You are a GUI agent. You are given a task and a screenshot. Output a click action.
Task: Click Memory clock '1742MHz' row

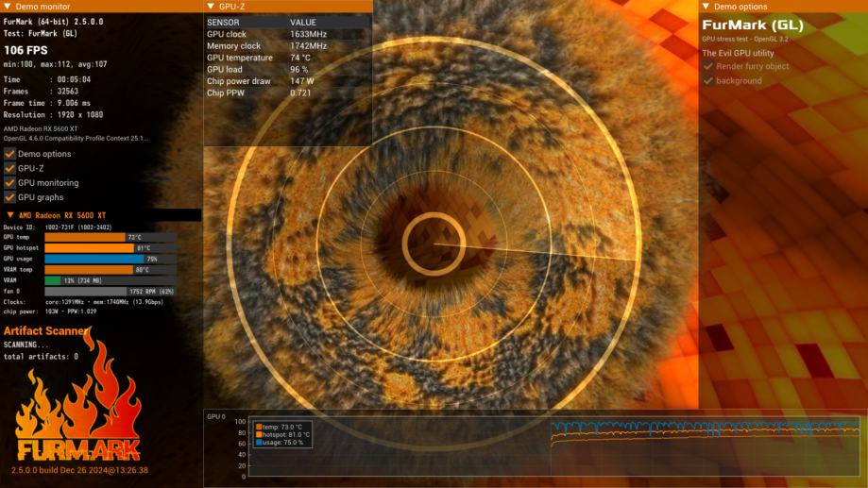[288, 46]
